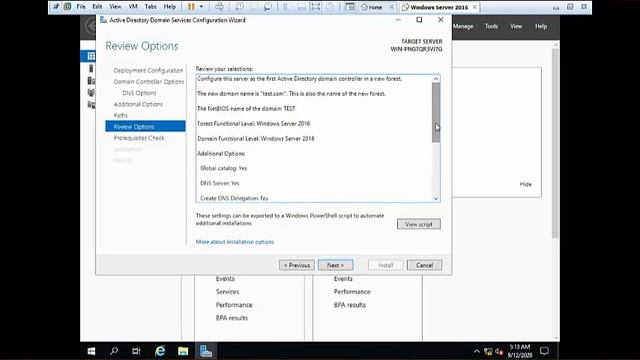Screen dimensions: 640x360
Task: Click the Server Manager taskbar icon
Action: click(206, 351)
